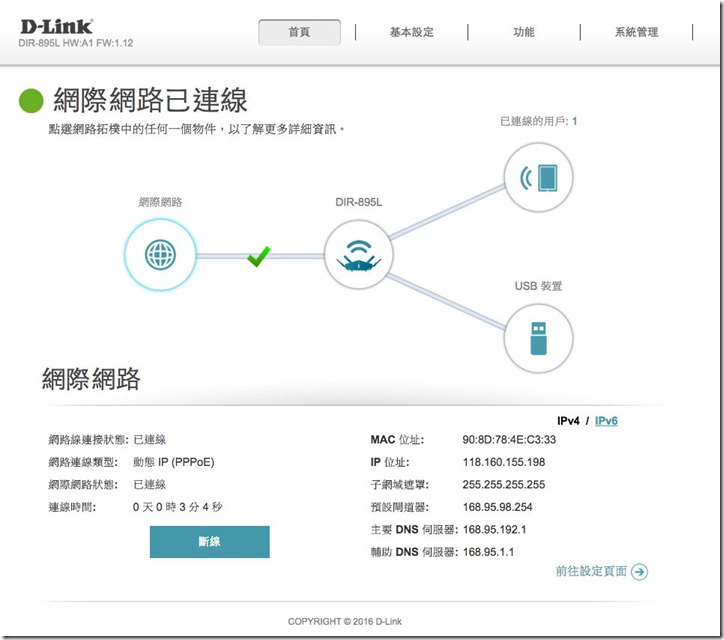Open the 基本設定 menu

tap(411, 32)
